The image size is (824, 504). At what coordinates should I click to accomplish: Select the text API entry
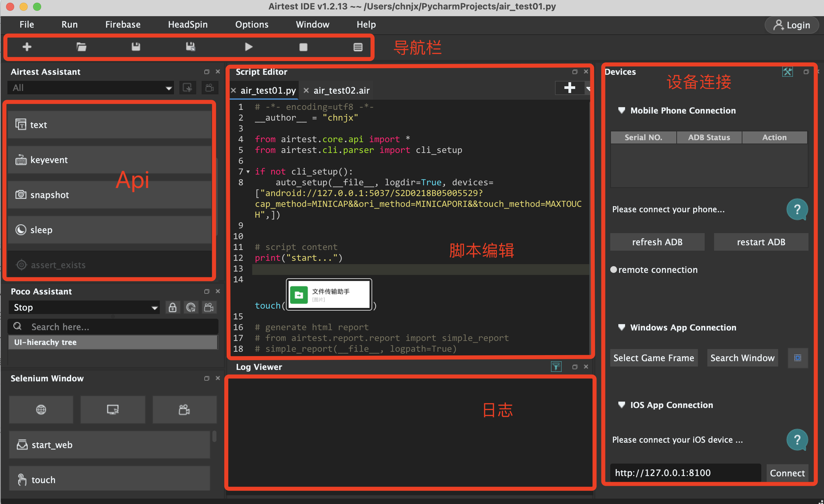(110, 125)
